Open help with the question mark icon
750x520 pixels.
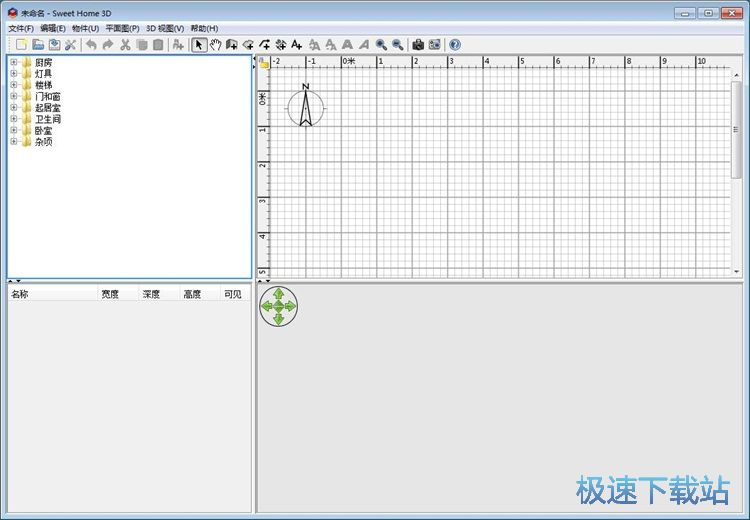click(455, 44)
